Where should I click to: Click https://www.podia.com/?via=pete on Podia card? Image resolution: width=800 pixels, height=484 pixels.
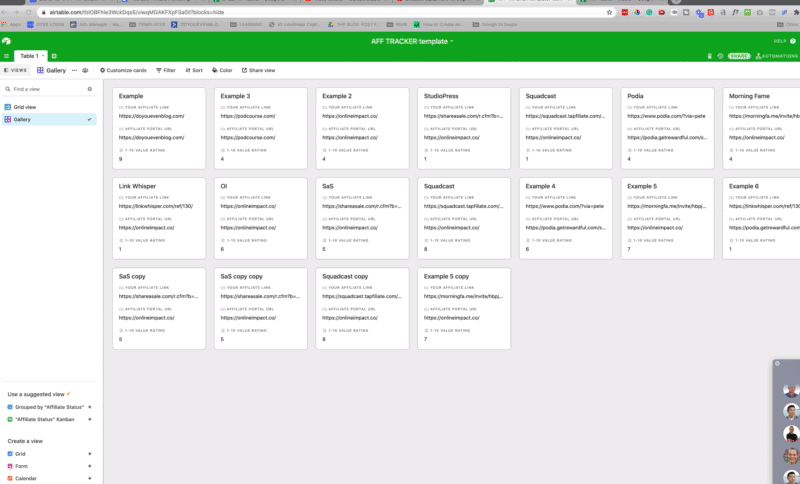click(666, 116)
